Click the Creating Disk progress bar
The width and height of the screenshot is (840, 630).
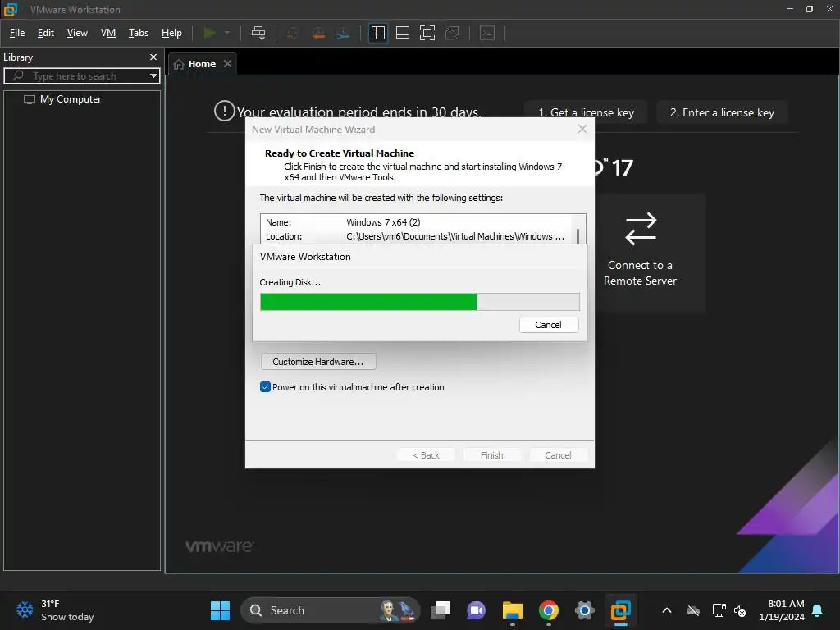click(420, 302)
